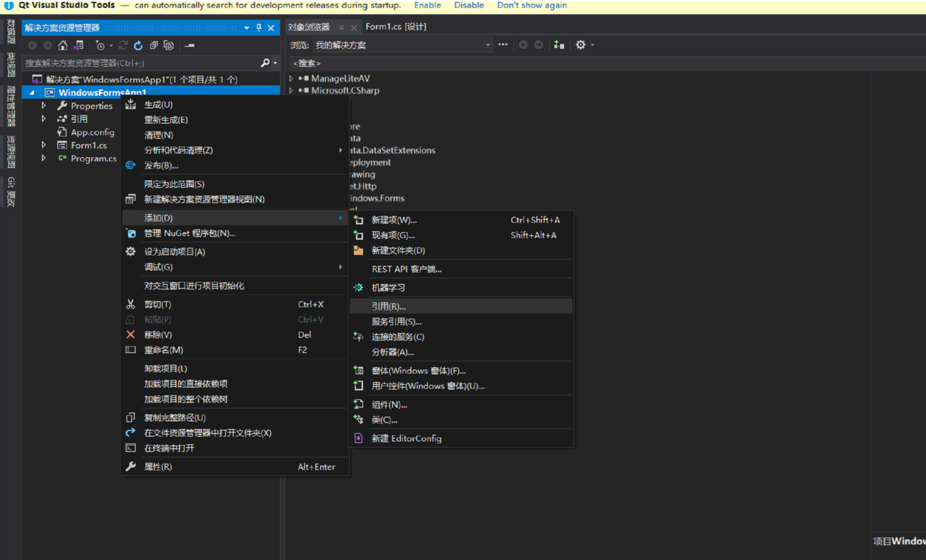Select 引用(R)... in the Add submenu
This screenshot has height=560, width=926.
click(x=461, y=306)
